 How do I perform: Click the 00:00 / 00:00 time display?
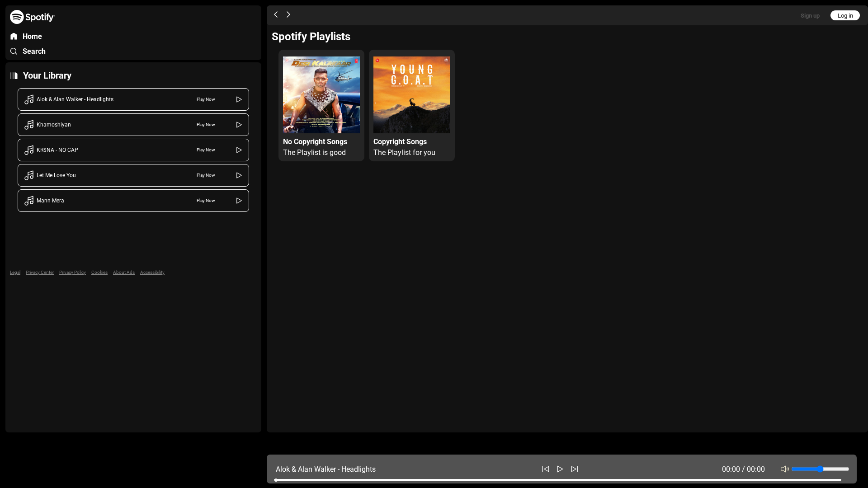(743, 469)
